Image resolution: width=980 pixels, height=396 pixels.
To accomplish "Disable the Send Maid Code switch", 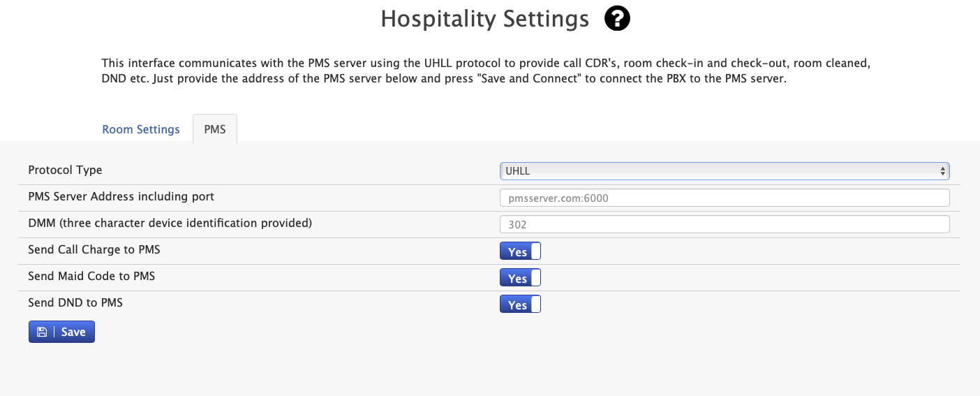I will coord(520,278).
